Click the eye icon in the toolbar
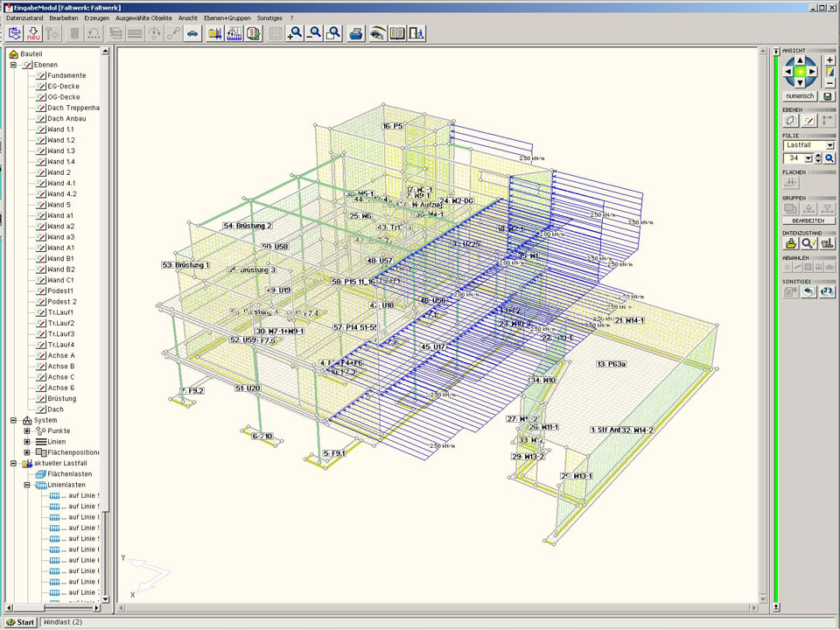The image size is (840, 630). tap(377, 33)
